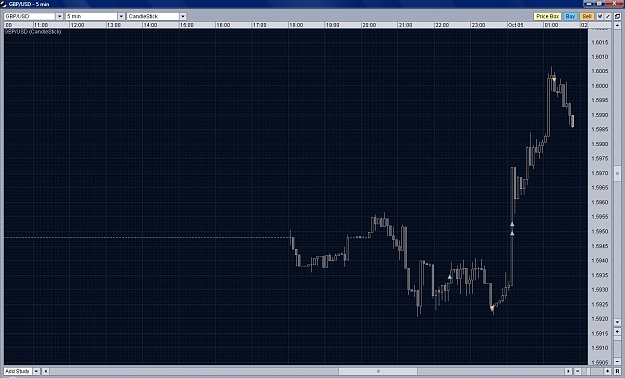Click the upper blue up-triangle marker near 1.5950
Screen dimensions: 625x378
click(512, 224)
